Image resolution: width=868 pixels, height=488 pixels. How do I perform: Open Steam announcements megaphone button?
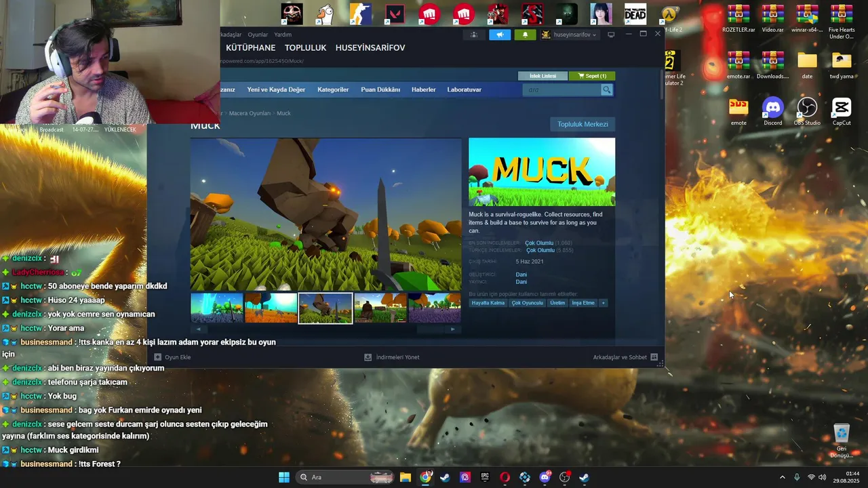click(500, 35)
